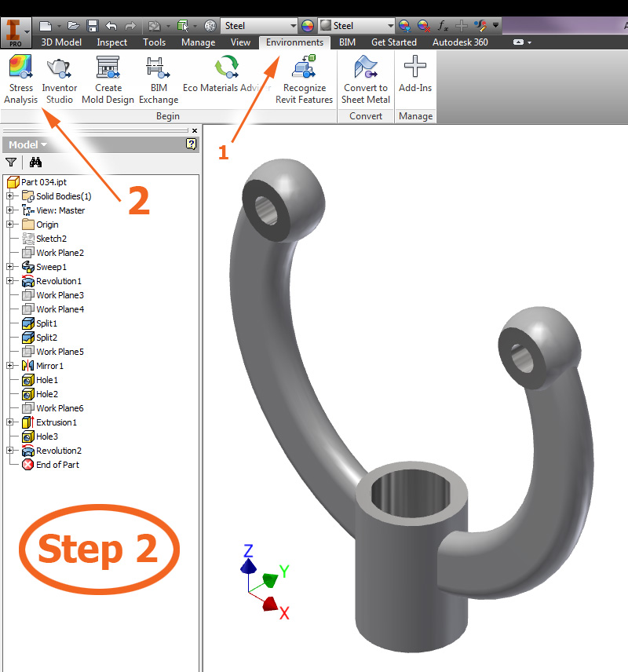Select Work Plane5 in browser

(53, 352)
